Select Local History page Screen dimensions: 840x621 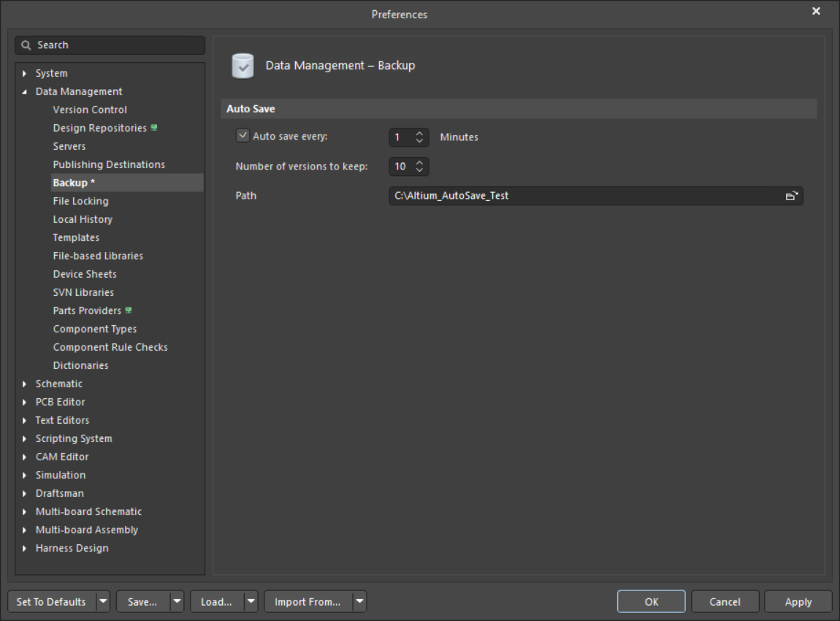pos(83,219)
